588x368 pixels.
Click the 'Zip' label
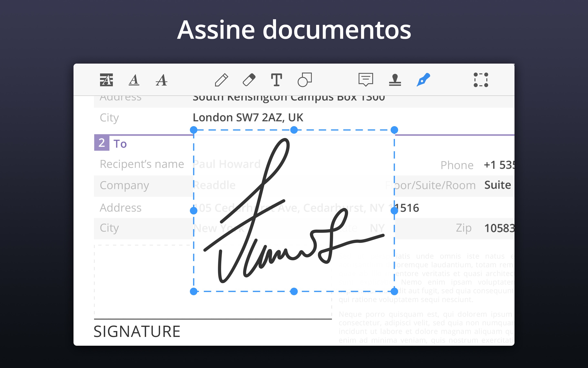(464, 228)
